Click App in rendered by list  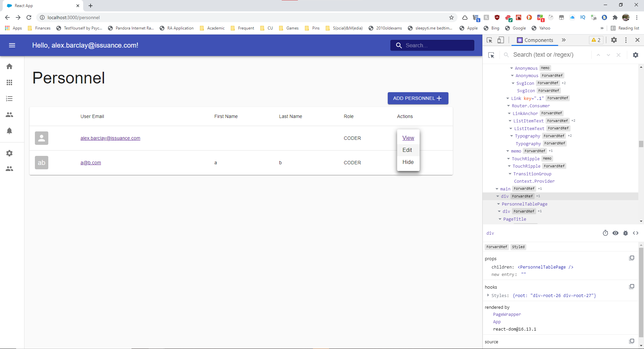497,322
